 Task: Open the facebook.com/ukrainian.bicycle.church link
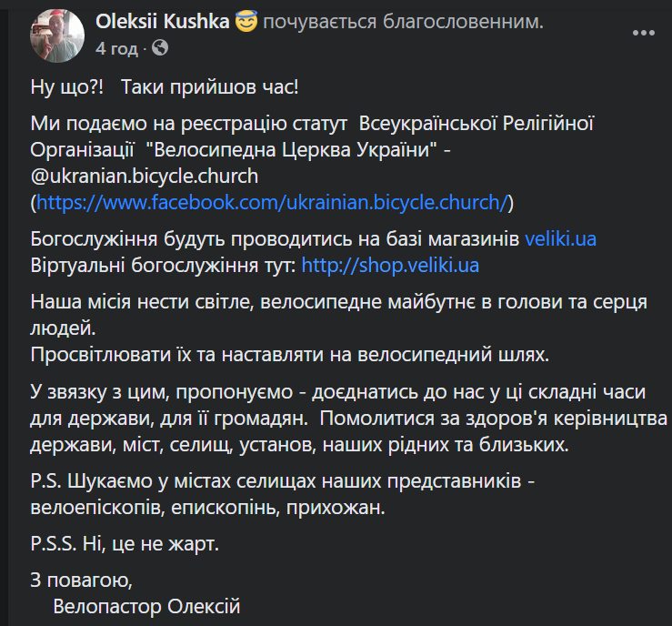coord(272,202)
